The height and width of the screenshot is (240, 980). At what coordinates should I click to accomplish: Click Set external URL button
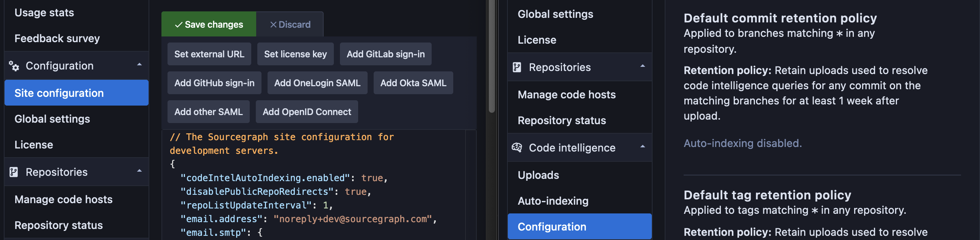pyautogui.click(x=209, y=54)
